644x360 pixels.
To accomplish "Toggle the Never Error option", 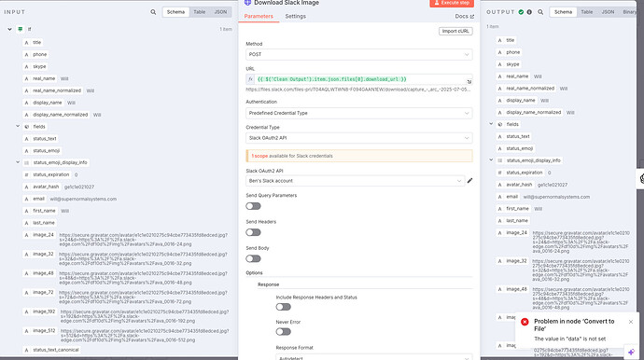I will pyautogui.click(x=284, y=332).
